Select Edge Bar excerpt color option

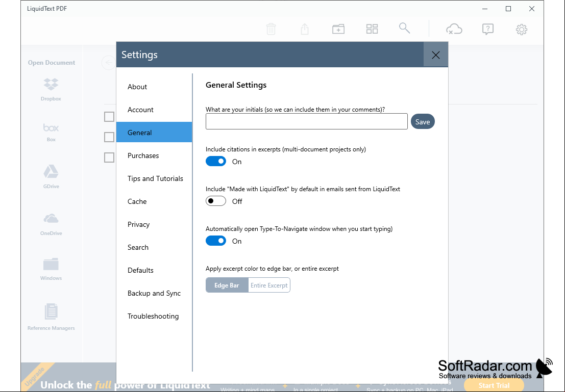click(x=227, y=285)
